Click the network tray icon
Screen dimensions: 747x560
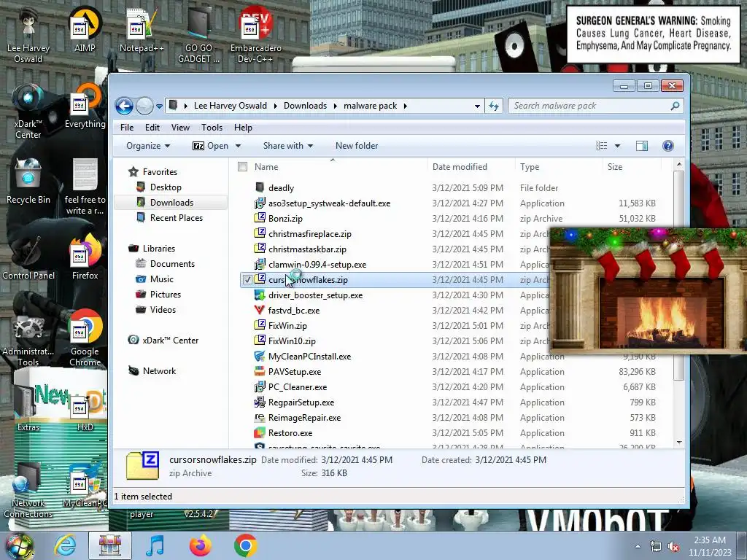[656, 546]
